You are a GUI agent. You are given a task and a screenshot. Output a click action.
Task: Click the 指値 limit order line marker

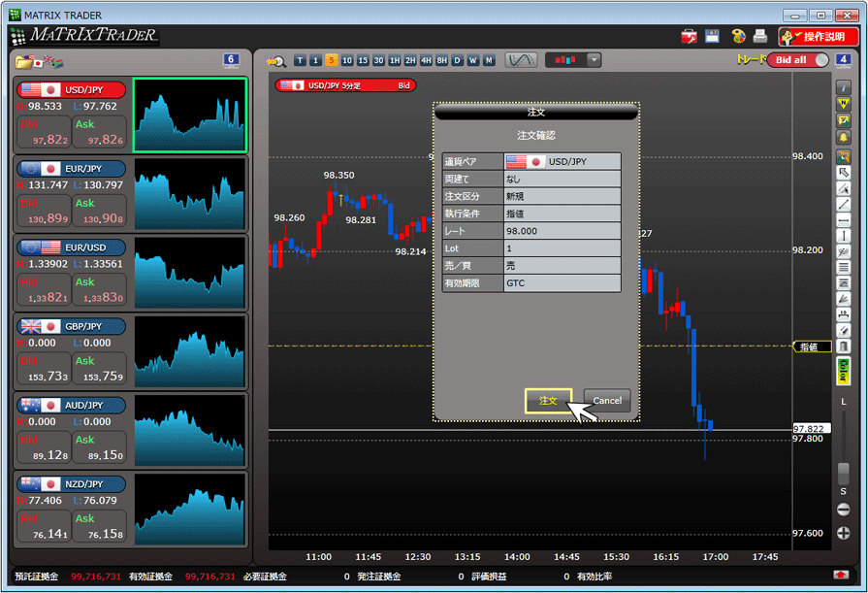(x=812, y=346)
